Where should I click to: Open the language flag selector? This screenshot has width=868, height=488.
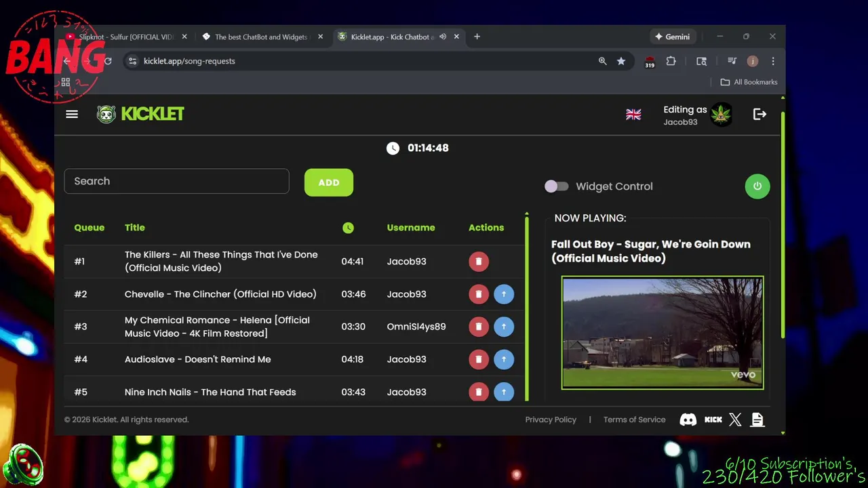coord(633,115)
